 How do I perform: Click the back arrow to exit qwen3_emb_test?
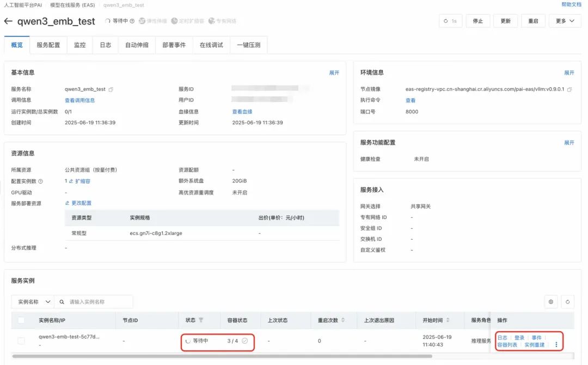coord(10,21)
